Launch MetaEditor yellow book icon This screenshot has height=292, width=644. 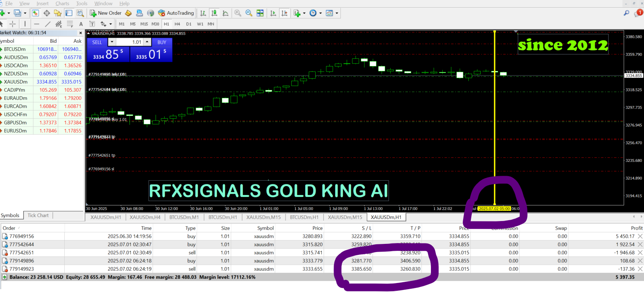click(x=128, y=13)
